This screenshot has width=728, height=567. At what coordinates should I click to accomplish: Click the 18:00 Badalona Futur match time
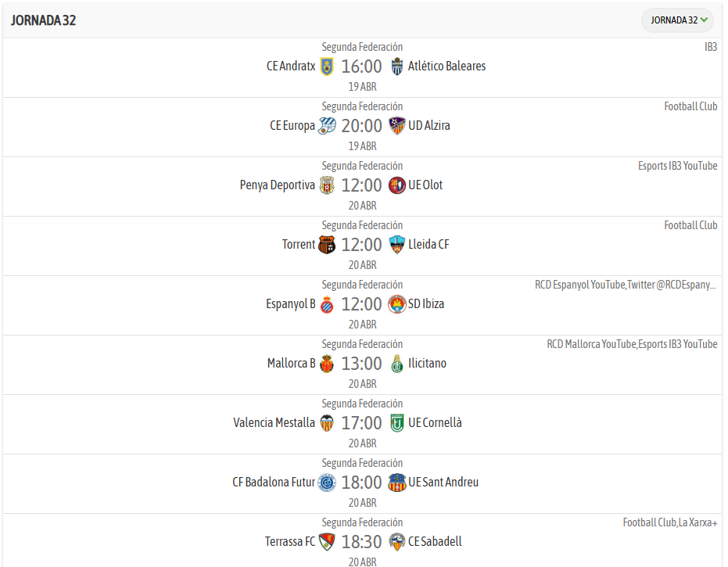tap(361, 483)
